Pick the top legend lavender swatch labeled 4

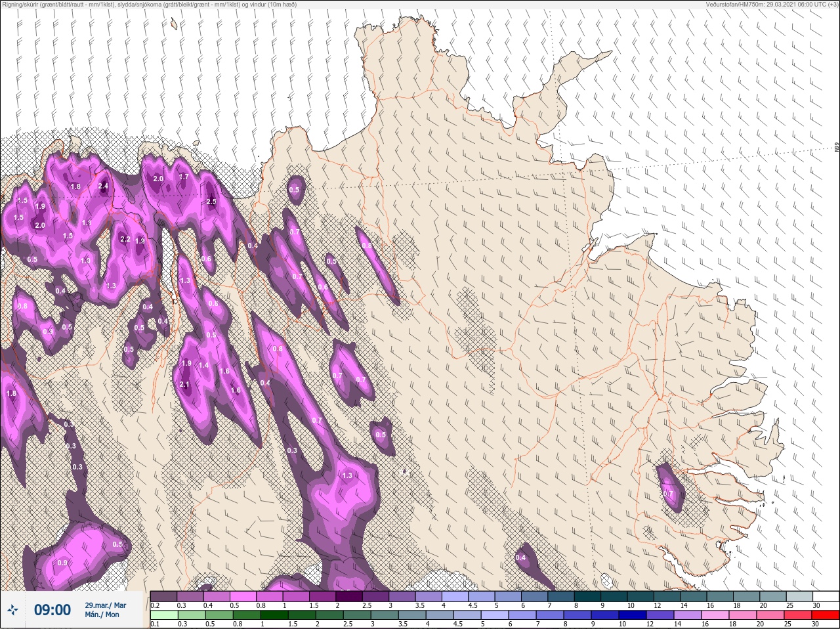click(x=455, y=596)
